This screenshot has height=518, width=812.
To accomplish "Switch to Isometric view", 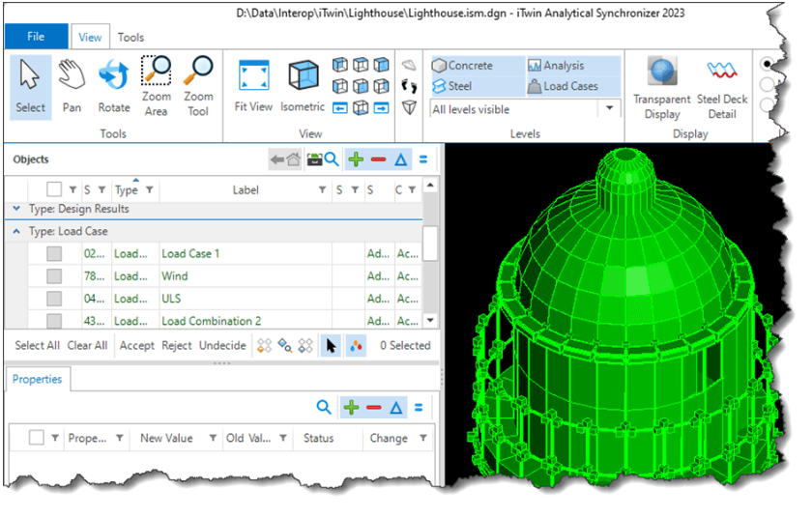I will pyautogui.click(x=303, y=86).
